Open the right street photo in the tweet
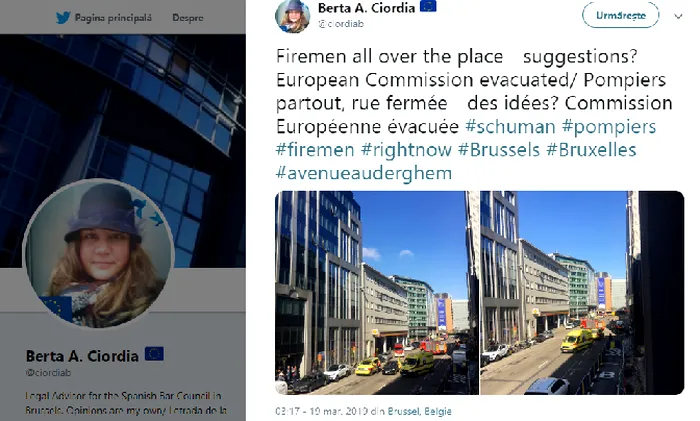The height and width of the screenshot is (421, 700). click(582, 293)
